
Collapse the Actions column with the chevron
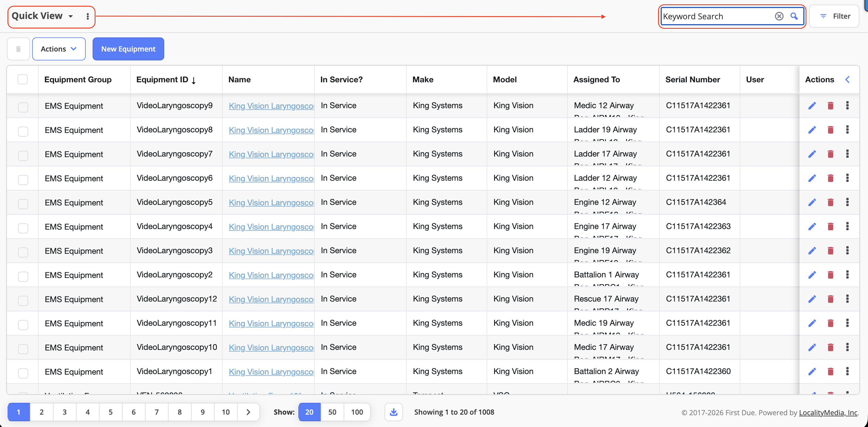848,79
